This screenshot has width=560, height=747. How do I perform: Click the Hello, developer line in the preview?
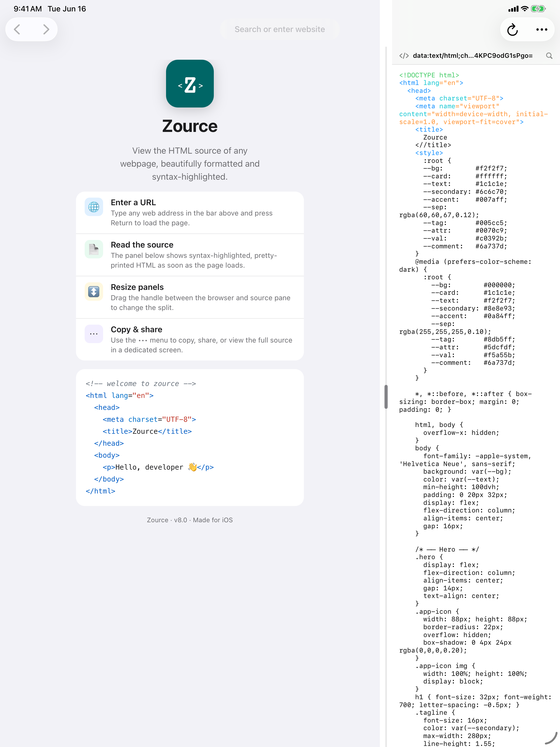pos(158,467)
